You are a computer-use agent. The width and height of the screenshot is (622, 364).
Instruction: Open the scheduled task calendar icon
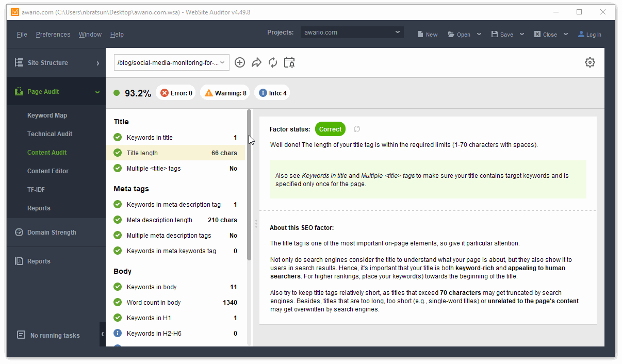(x=289, y=62)
